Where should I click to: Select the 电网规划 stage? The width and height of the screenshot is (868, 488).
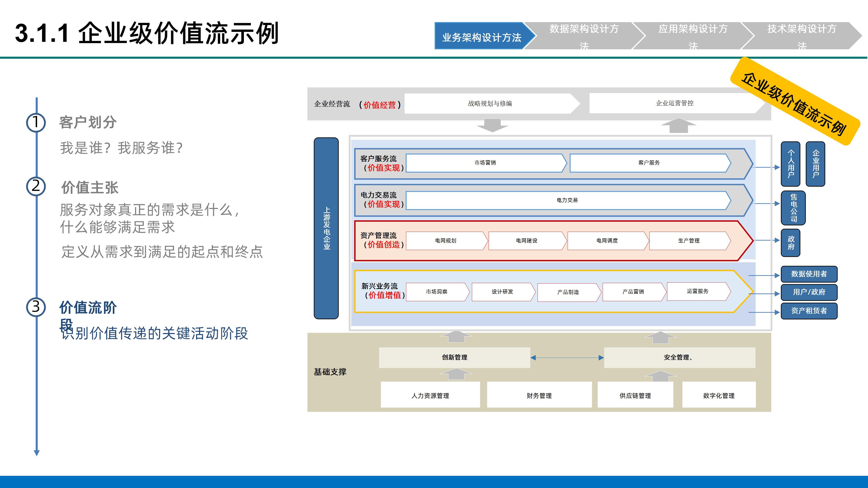coord(447,241)
